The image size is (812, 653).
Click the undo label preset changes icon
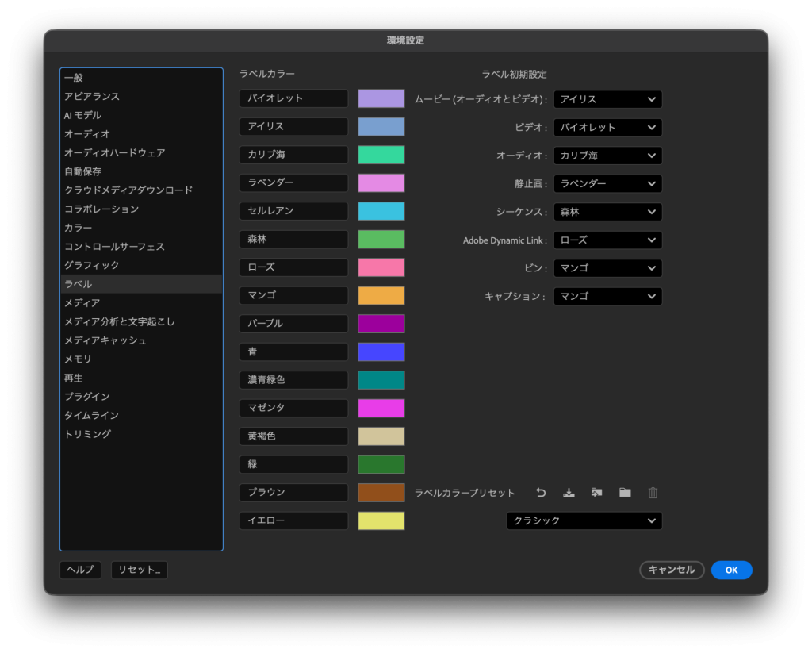pyautogui.click(x=541, y=493)
